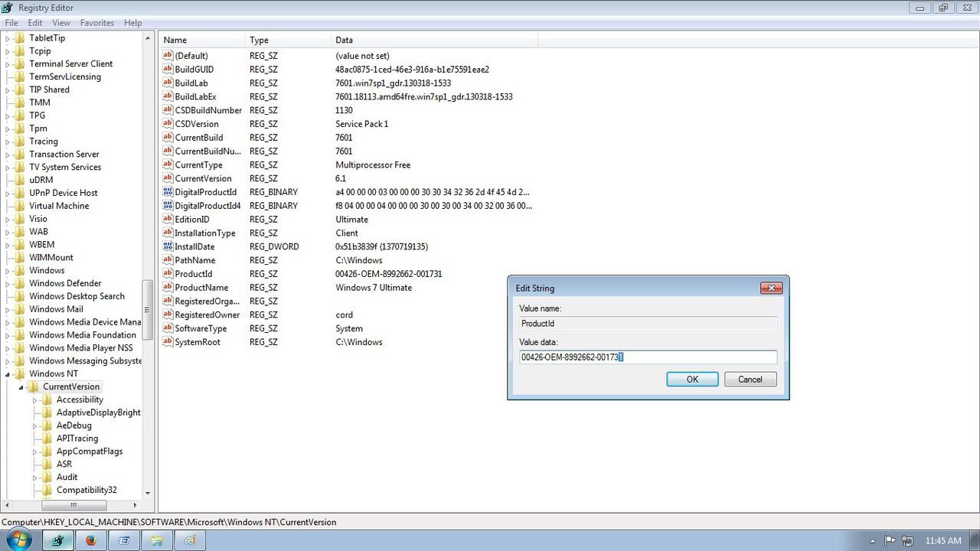Click the (Default) value icon
This screenshot has width=980, height=551.
pos(168,55)
